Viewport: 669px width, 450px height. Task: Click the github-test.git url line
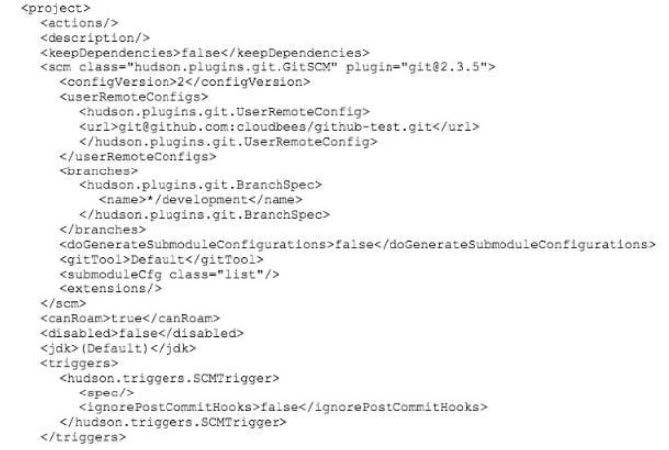[x=279, y=127]
